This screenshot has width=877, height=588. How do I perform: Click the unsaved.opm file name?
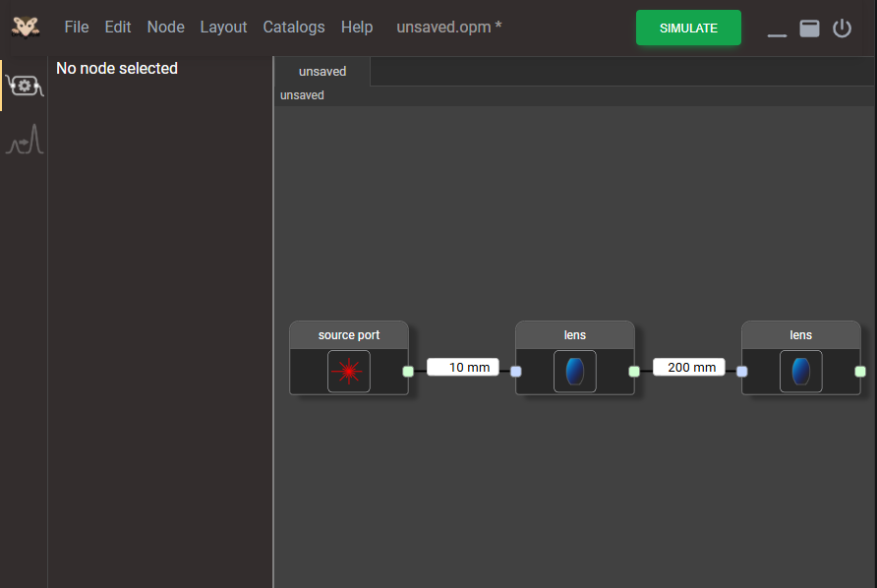coord(449,27)
